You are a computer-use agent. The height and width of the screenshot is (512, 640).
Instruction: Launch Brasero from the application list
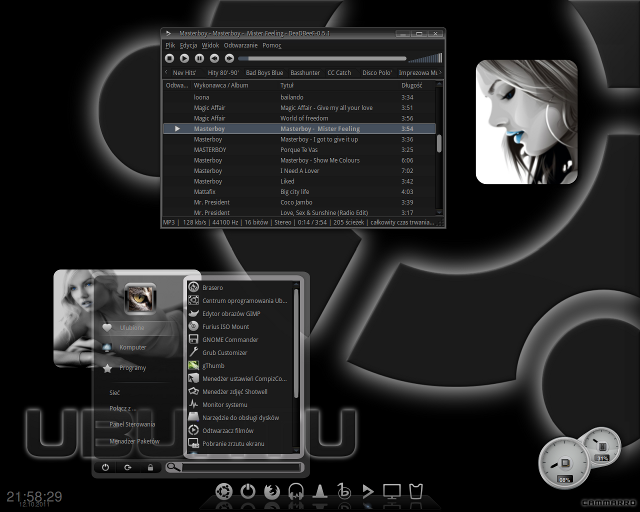[241, 287]
